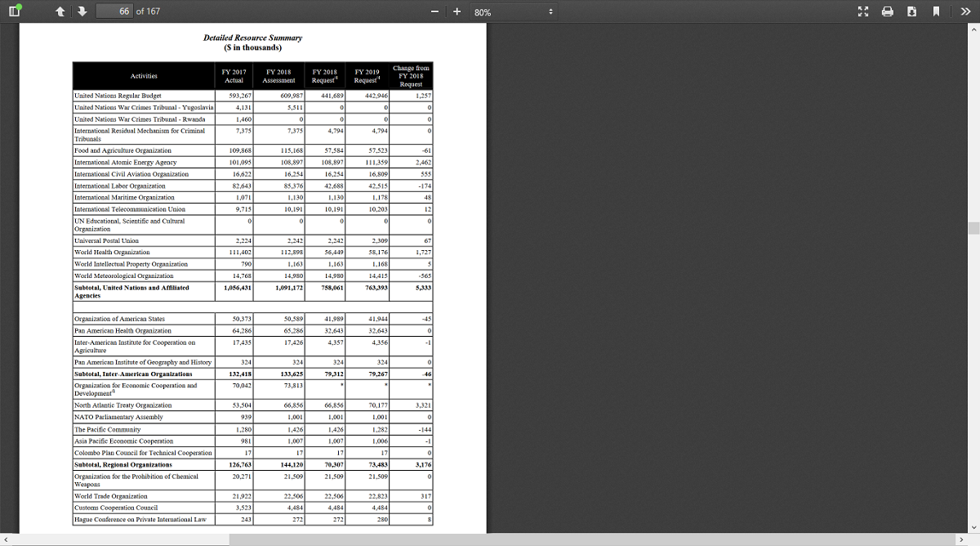Screen dimensions: 980x546
Task: Open the 80% zoom level dropdown
Action: (x=514, y=12)
